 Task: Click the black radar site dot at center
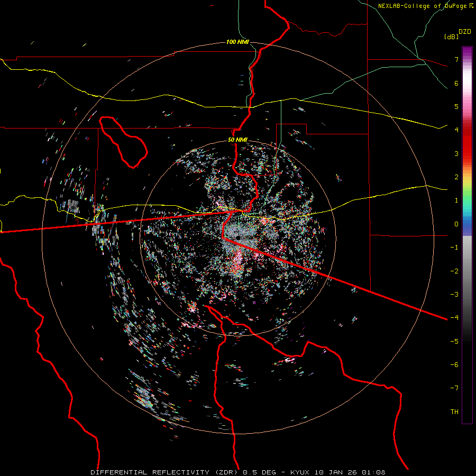[x=239, y=237]
